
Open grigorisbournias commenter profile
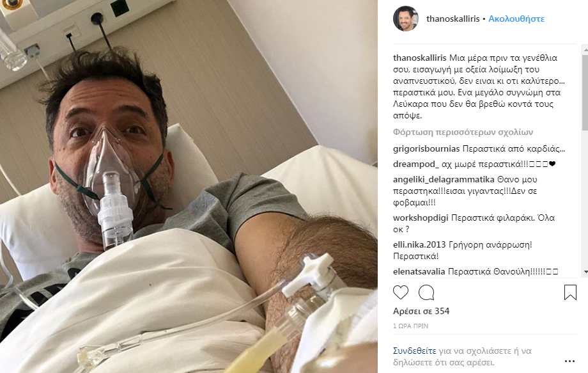click(426, 148)
